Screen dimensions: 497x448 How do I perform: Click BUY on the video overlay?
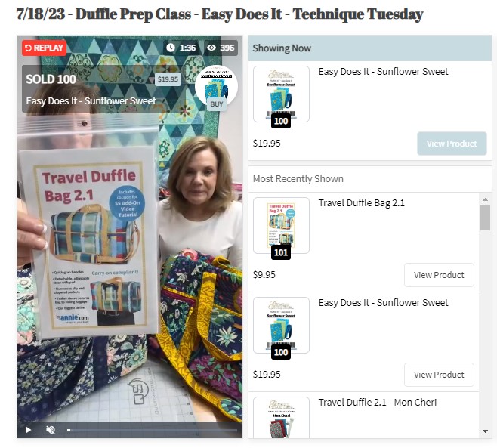pyautogui.click(x=217, y=104)
